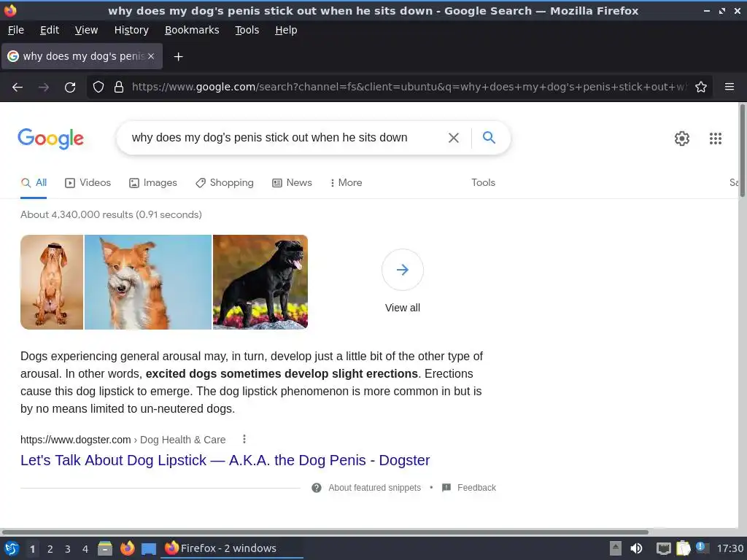The height and width of the screenshot is (560, 747).
Task: Click the Feedback link
Action: [476, 488]
